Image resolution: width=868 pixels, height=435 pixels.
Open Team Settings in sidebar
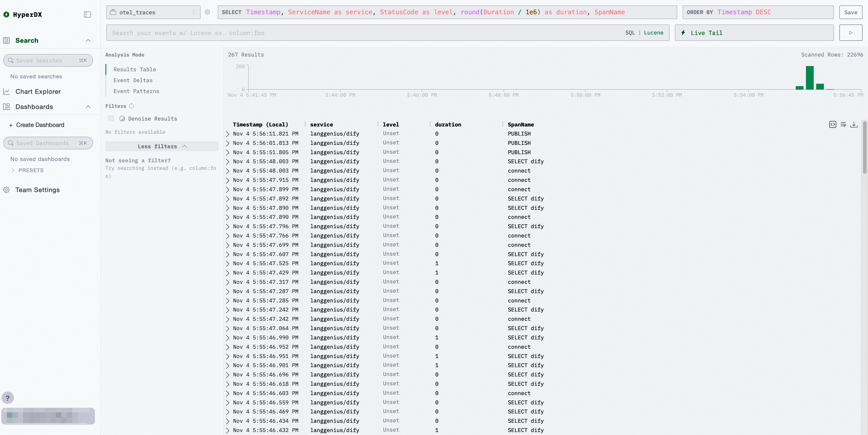tap(37, 190)
